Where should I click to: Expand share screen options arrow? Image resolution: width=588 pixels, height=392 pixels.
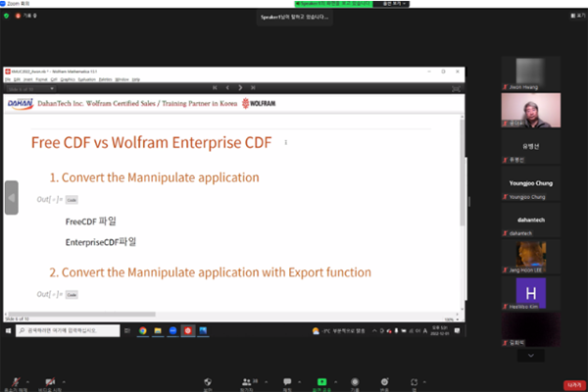pyautogui.click(x=335, y=382)
